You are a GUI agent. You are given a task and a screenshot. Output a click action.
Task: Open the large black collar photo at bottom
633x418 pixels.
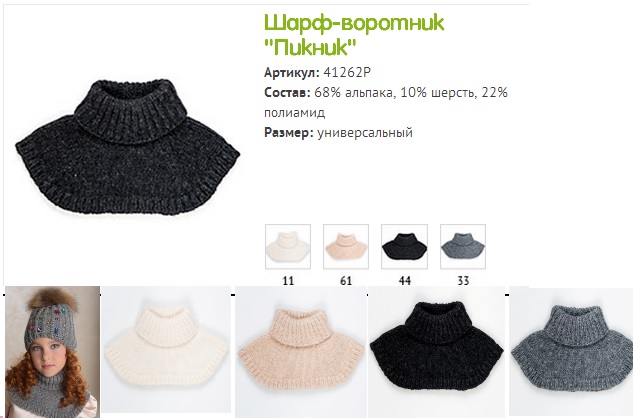[436, 352]
